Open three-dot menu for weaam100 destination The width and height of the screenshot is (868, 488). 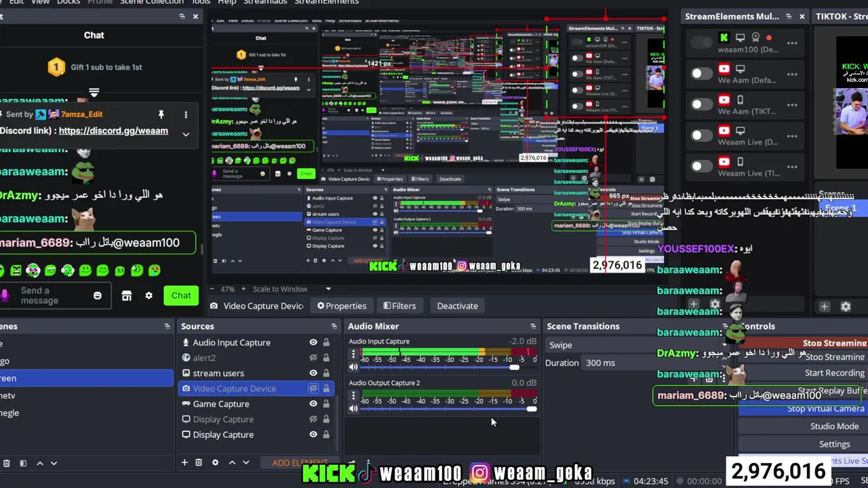click(x=792, y=43)
